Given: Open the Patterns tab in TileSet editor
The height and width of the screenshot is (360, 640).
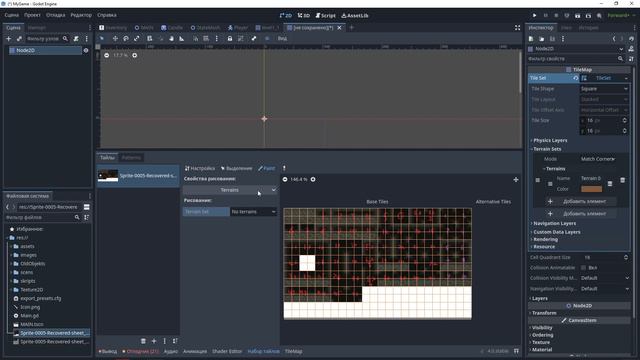Looking at the screenshot, I should [131, 158].
